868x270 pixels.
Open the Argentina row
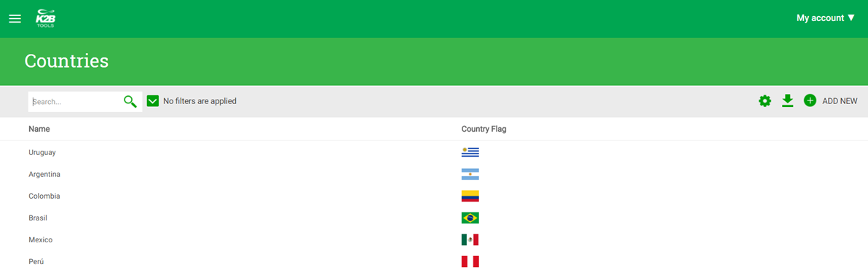point(44,174)
